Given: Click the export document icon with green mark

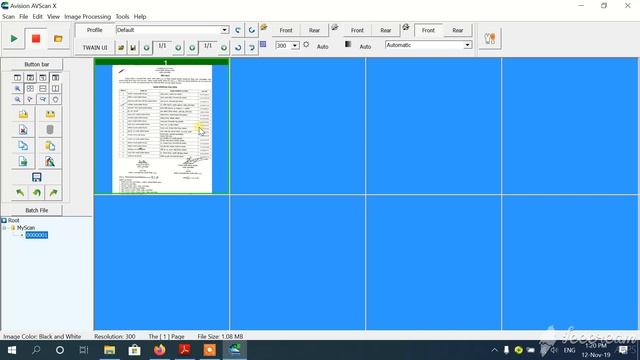Looking at the screenshot, I should tap(23, 162).
